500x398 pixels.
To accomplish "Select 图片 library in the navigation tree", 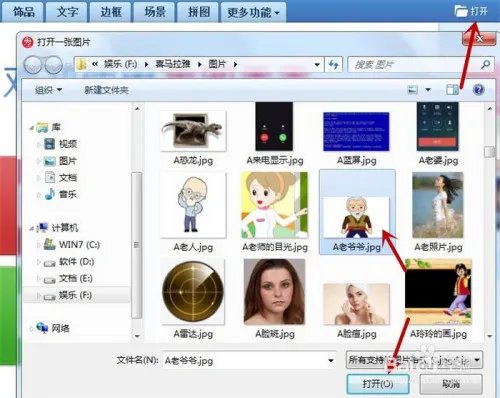I will point(60,161).
